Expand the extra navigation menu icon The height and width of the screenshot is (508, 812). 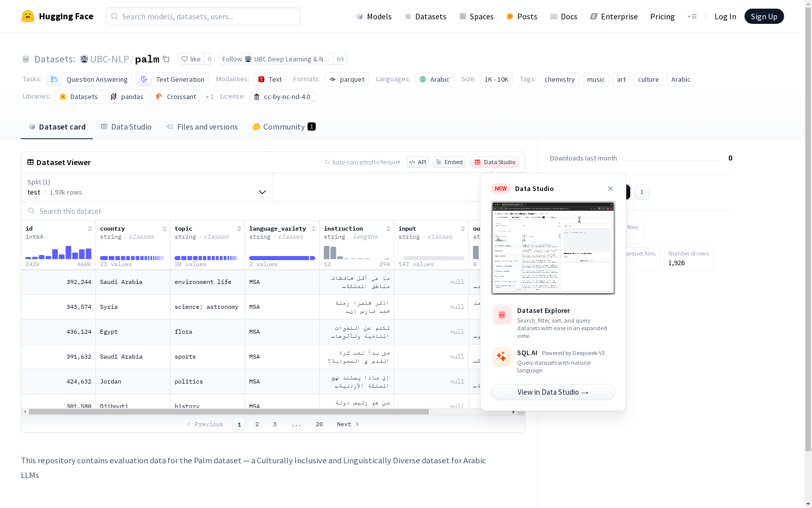tap(692, 16)
